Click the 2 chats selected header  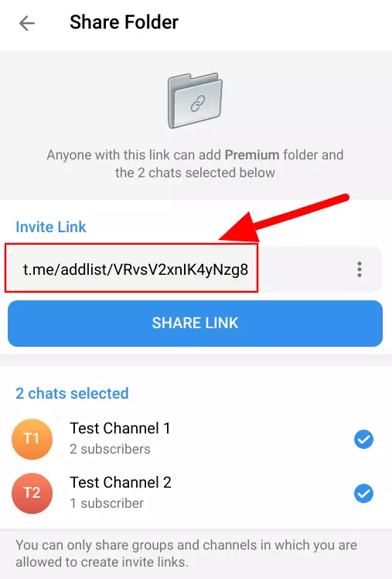[72, 393]
